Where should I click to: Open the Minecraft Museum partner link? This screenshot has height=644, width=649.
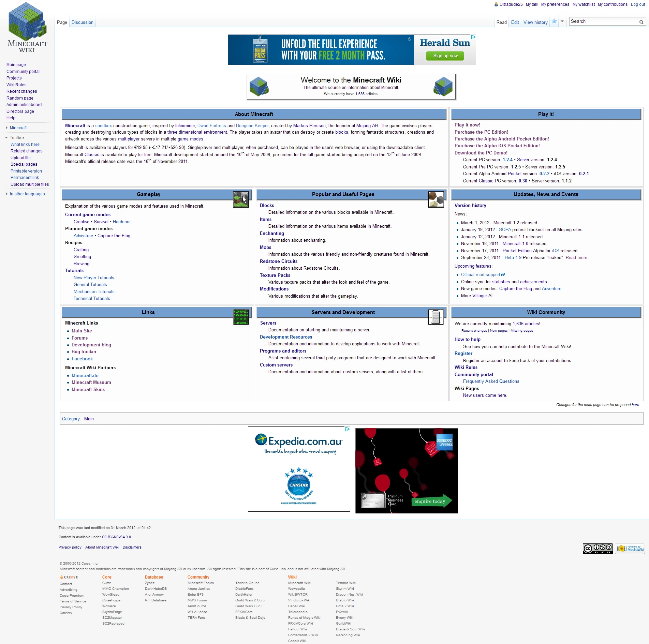(91, 383)
